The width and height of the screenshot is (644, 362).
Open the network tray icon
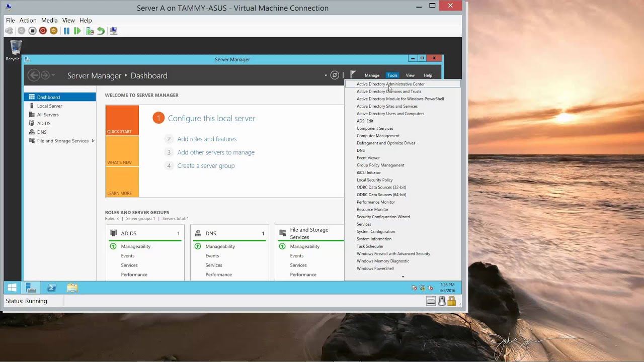[x=423, y=288]
